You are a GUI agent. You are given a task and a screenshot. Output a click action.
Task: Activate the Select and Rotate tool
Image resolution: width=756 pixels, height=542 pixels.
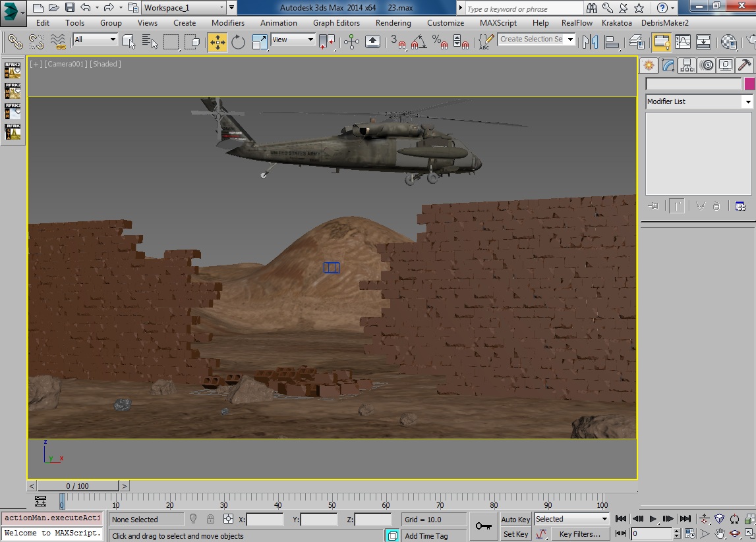point(238,42)
